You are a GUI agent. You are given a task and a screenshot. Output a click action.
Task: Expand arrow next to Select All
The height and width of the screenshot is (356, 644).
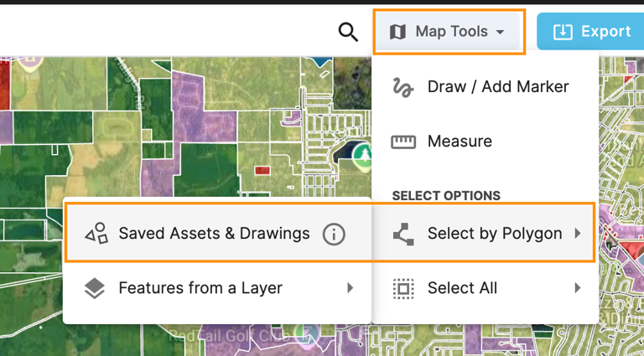578,288
